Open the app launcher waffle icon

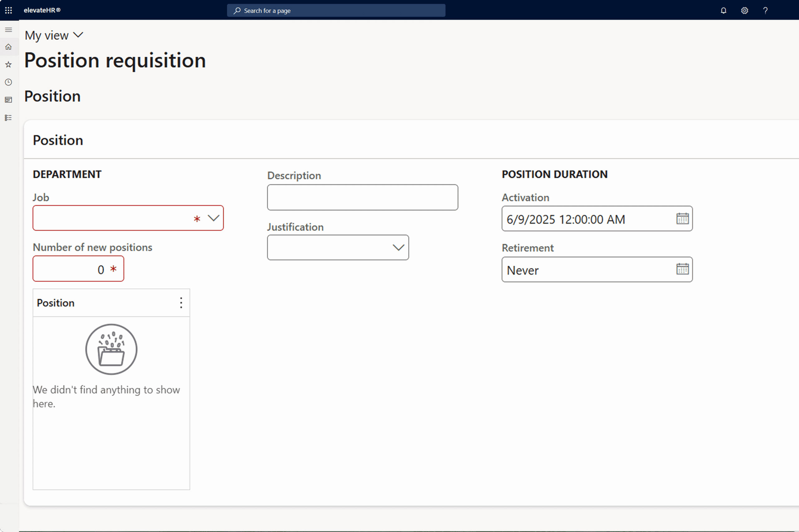[8, 10]
